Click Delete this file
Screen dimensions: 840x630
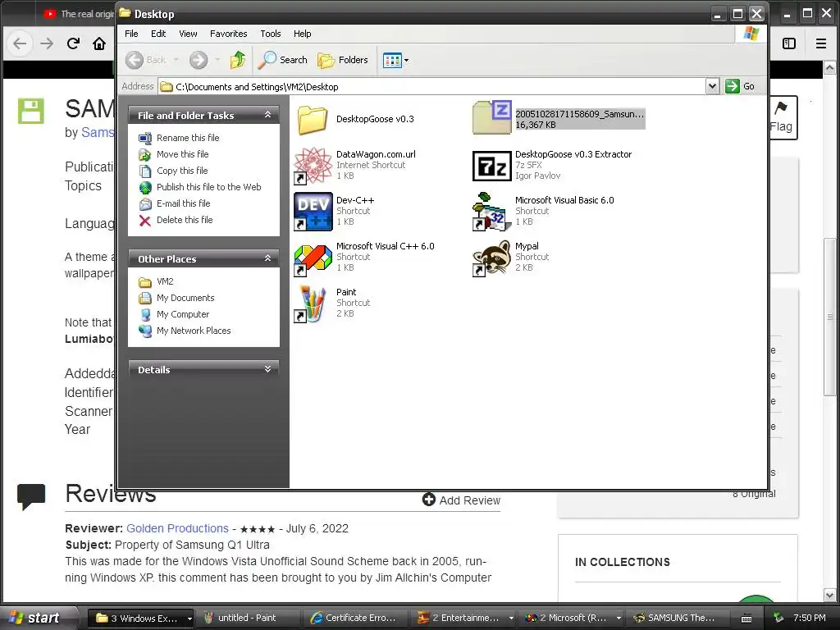(185, 220)
